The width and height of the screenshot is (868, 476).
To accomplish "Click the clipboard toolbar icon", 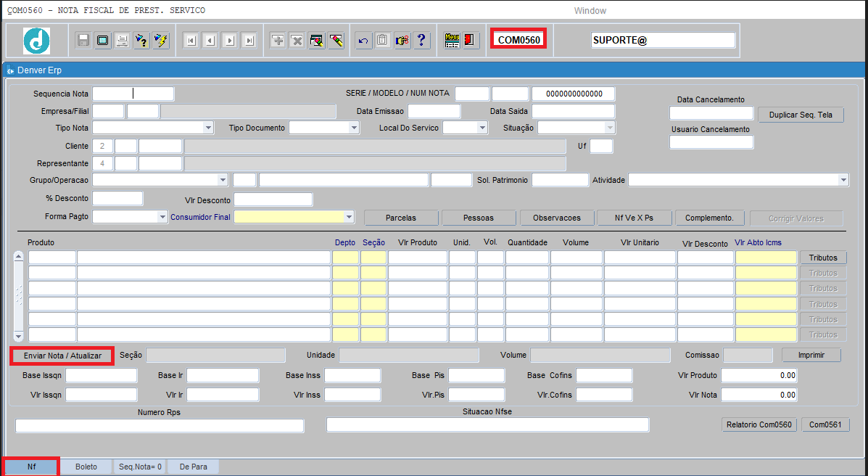I will pyautogui.click(x=383, y=41).
